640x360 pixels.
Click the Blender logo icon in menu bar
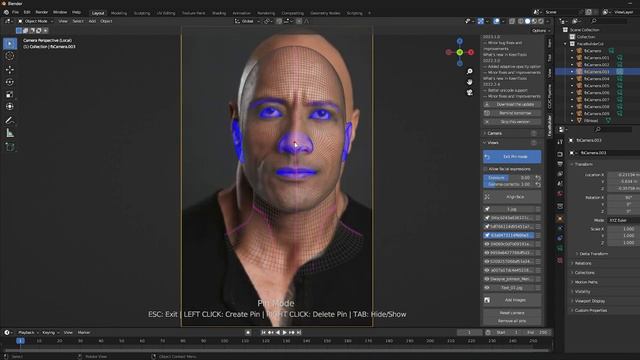point(6,12)
